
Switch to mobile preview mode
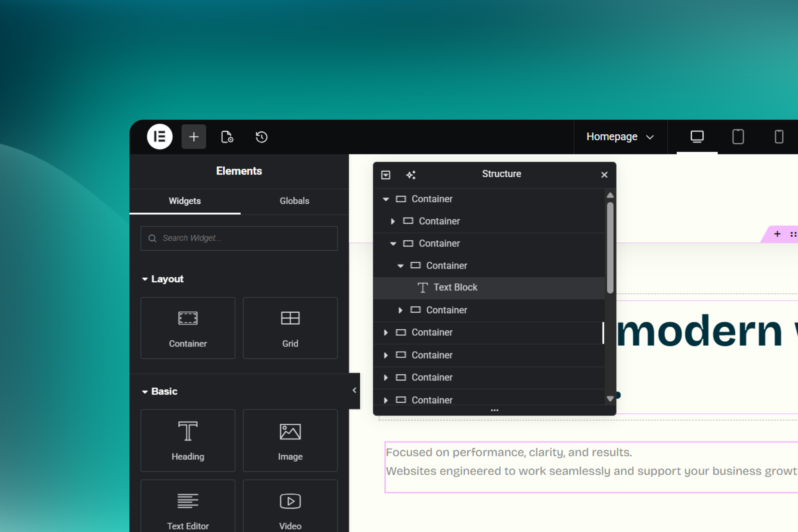click(779, 137)
